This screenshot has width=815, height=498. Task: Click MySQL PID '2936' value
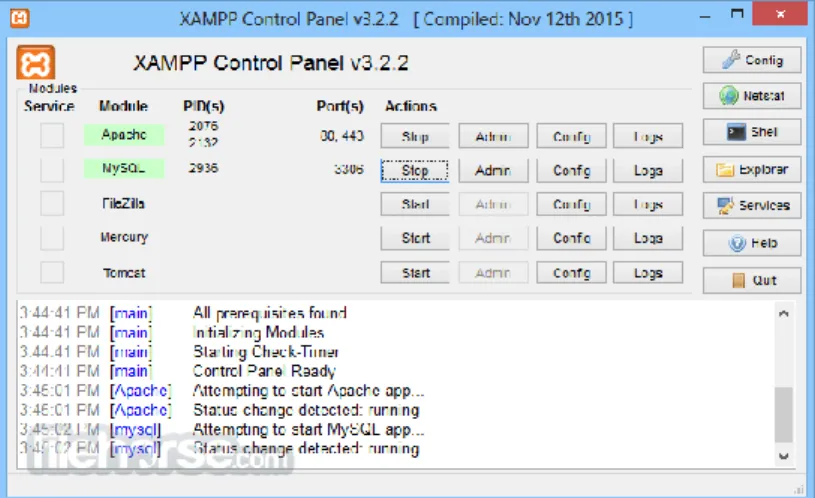[x=203, y=168]
